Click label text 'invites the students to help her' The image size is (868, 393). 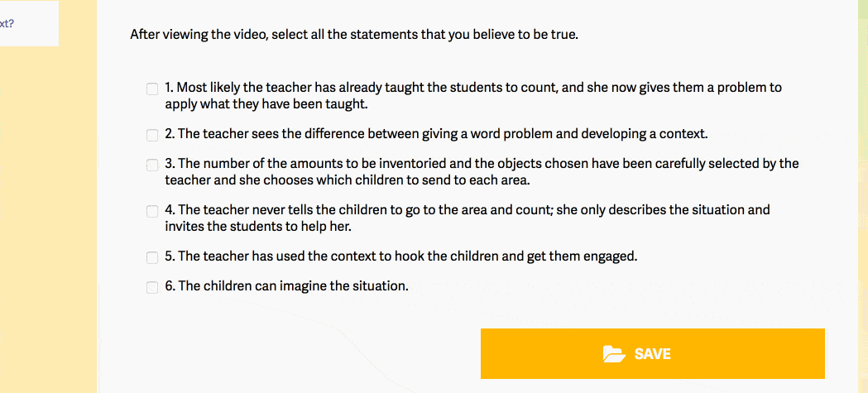click(x=258, y=227)
